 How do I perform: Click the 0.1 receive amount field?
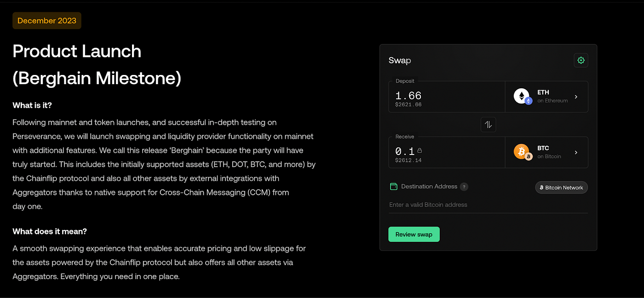(x=405, y=150)
